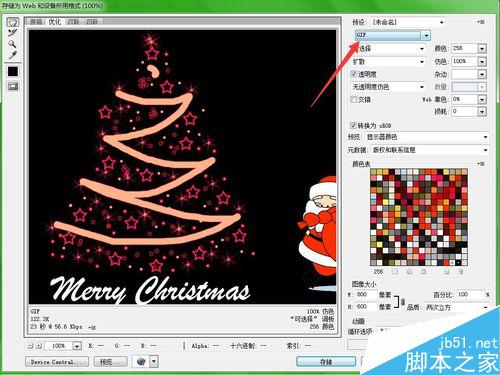Viewport: 500px width, 375px height.
Task: Open the optimize panel flyout menu icon
Action: pyautogui.click(x=481, y=22)
